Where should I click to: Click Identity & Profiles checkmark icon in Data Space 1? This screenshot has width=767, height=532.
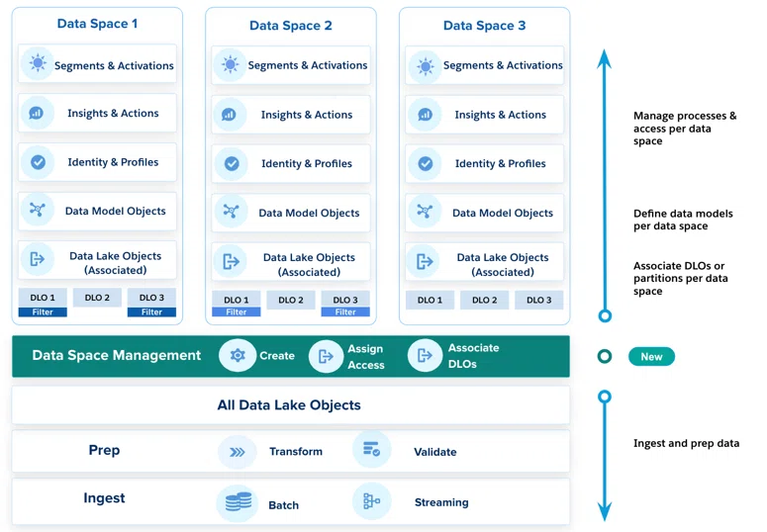38,162
